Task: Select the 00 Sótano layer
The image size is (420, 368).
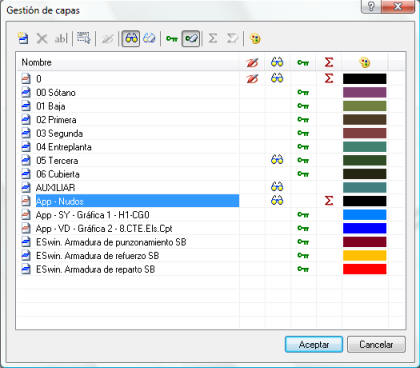Action: point(56,93)
